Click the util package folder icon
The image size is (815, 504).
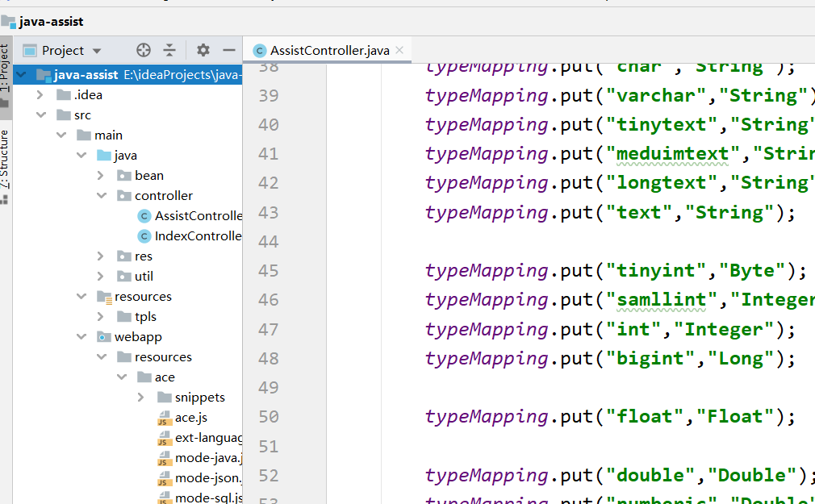123,277
